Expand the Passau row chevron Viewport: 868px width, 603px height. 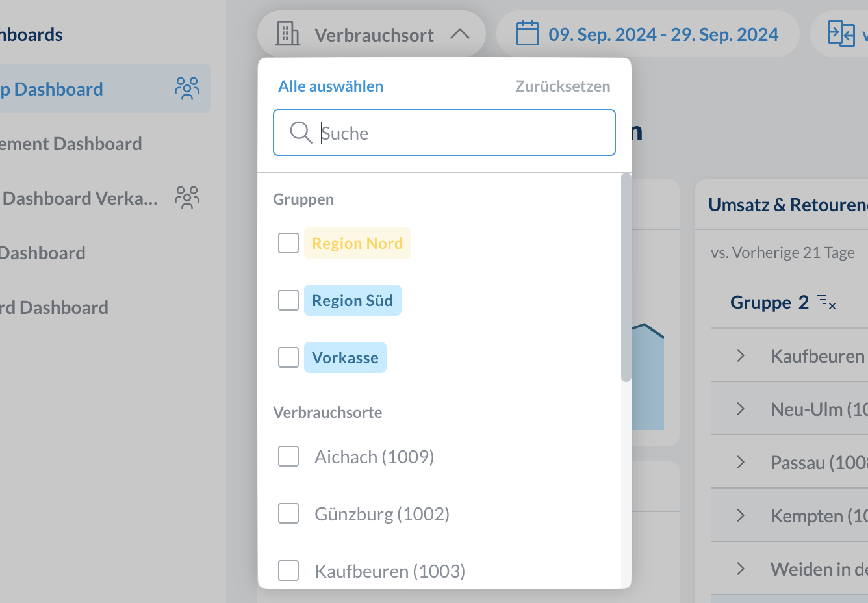point(741,462)
